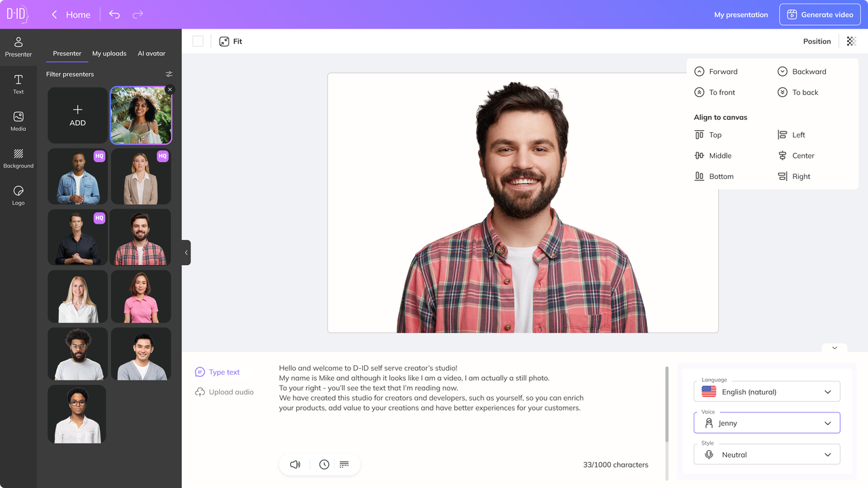Align to canvas Top
The width and height of the screenshot is (868, 488).
click(x=708, y=135)
